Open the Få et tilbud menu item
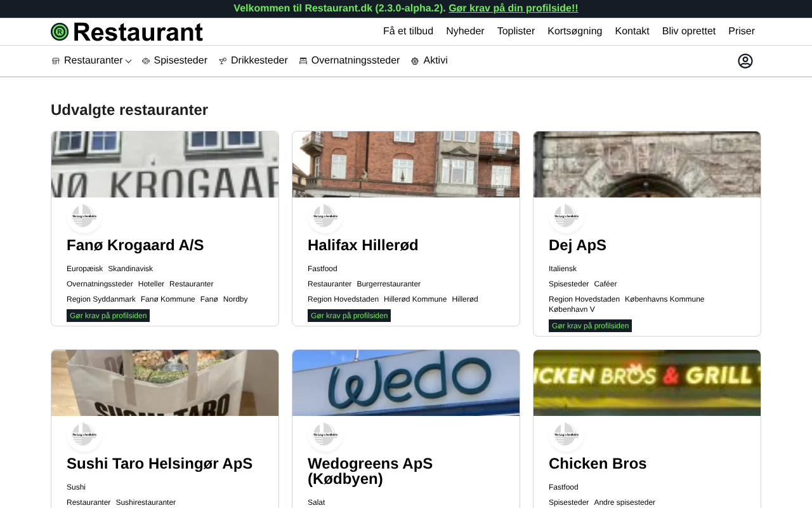812x508 pixels. click(408, 31)
